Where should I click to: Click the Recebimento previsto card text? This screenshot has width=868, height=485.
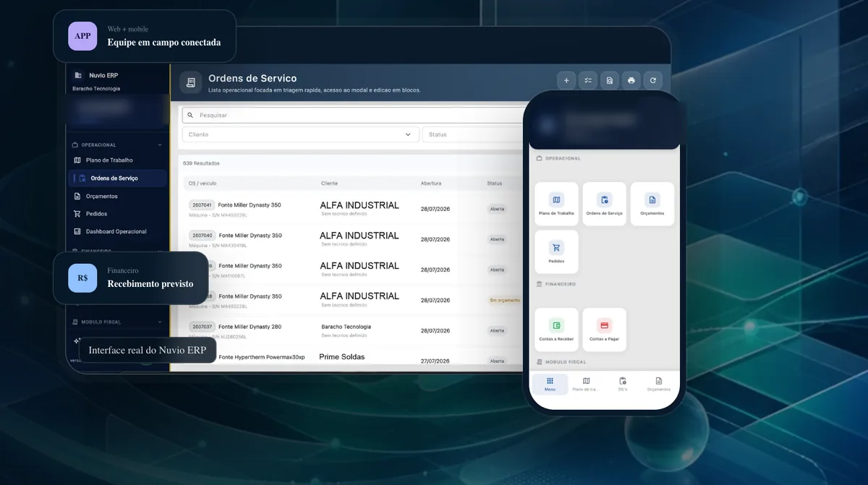(x=150, y=284)
